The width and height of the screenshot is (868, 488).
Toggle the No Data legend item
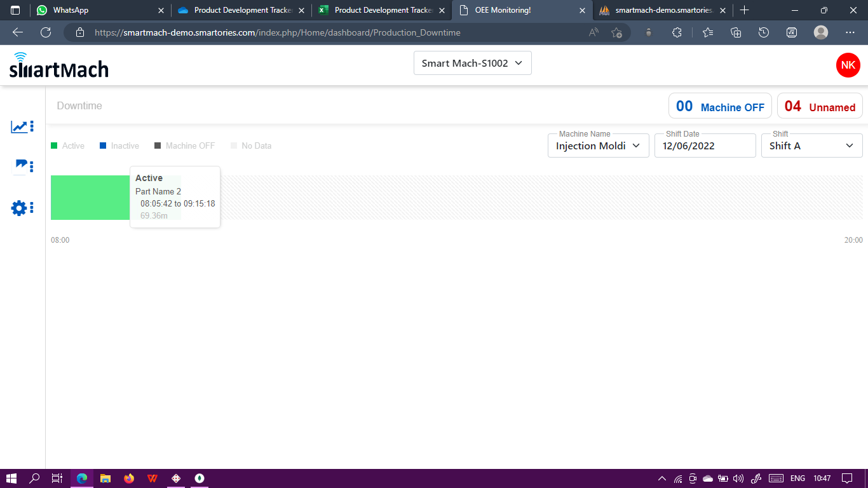(251, 146)
